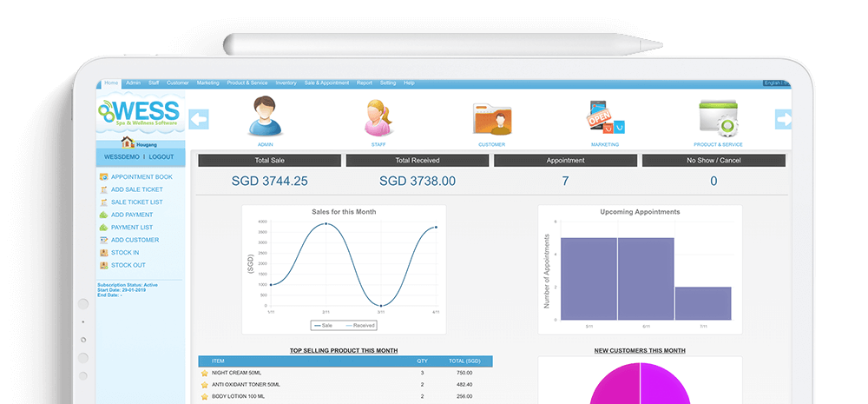Open the ADD CUSTOMER link
Image resolution: width=868 pixels, height=404 pixels.
pyautogui.click(x=135, y=240)
